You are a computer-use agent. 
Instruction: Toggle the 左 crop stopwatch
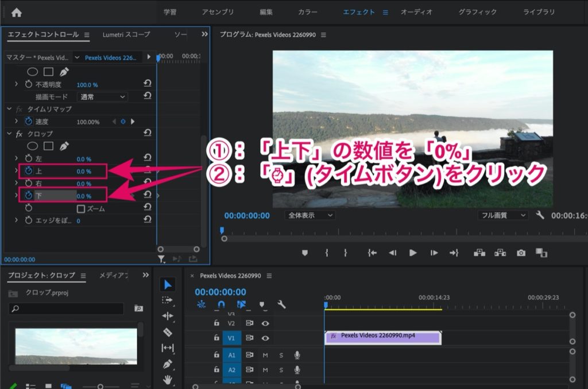click(29, 158)
